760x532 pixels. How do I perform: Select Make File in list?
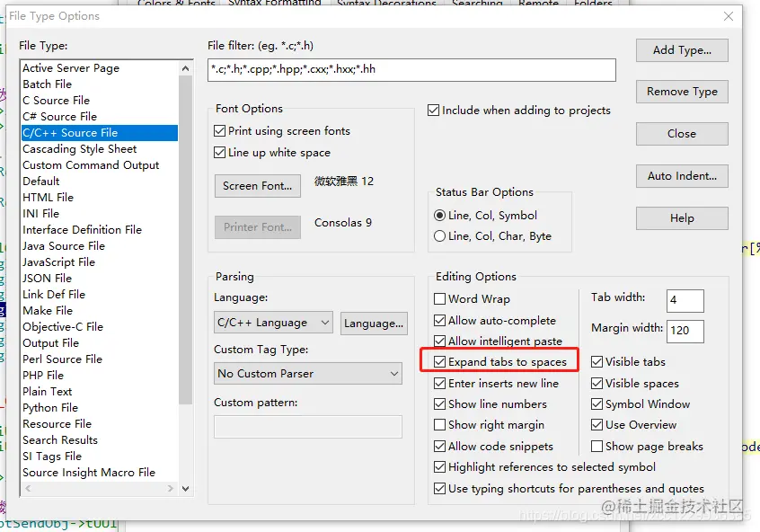tap(100, 310)
